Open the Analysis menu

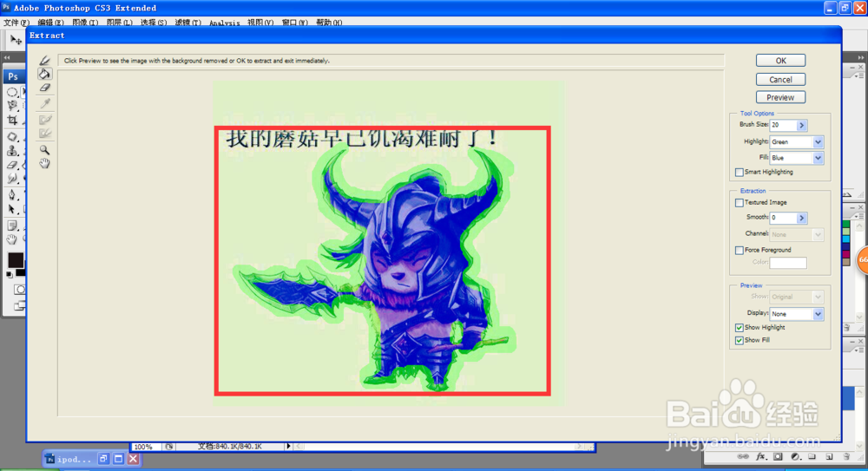click(x=224, y=23)
